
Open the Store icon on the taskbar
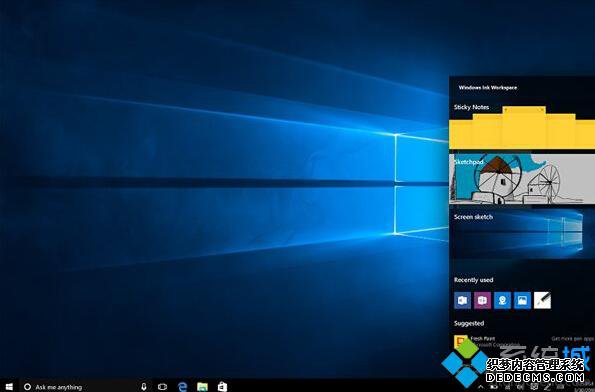[222, 387]
